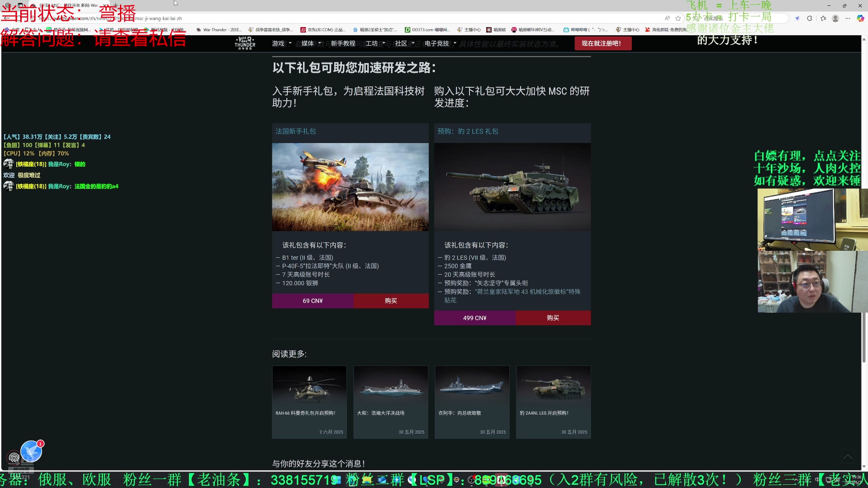This screenshot has width=868, height=488.
Task: Open the 暗黑2圣骑士"加点" bookmark
Action: tap(375, 30)
